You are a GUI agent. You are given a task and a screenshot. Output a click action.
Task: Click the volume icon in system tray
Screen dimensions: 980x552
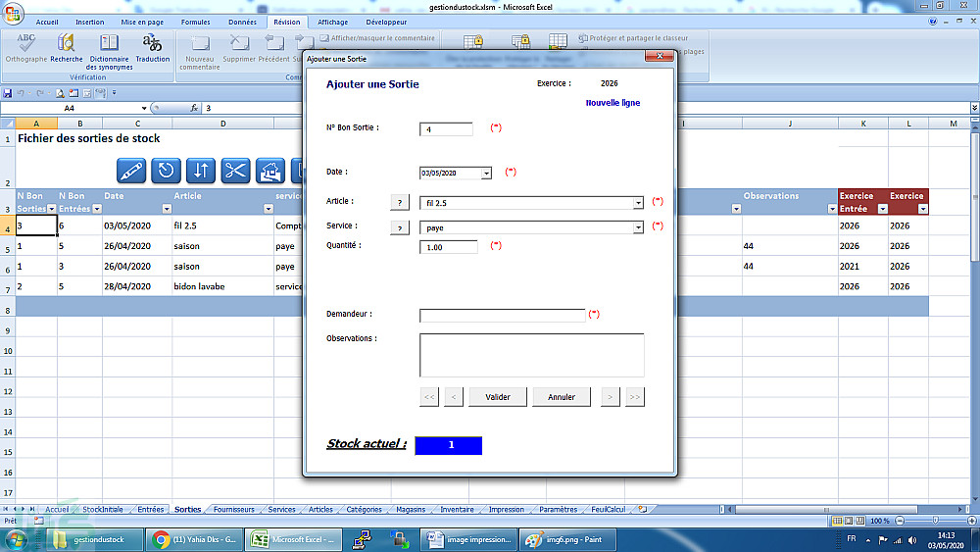click(x=912, y=539)
